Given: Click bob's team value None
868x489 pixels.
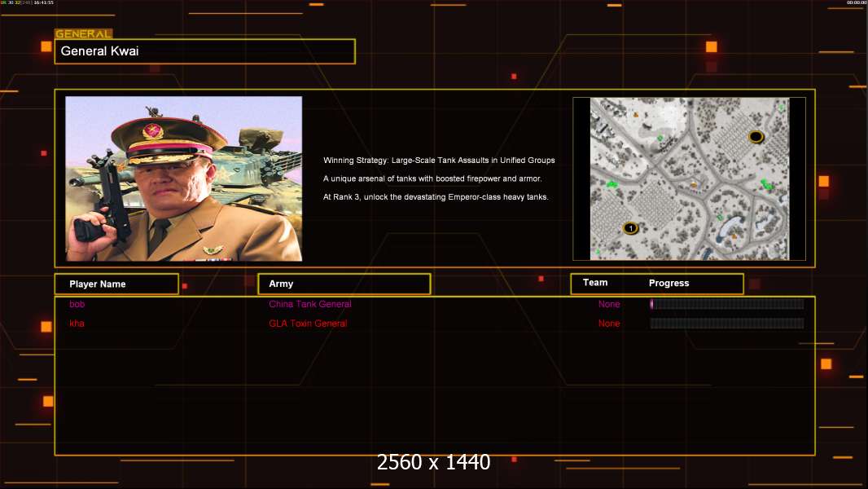Looking at the screenshot, I should 609,304.
